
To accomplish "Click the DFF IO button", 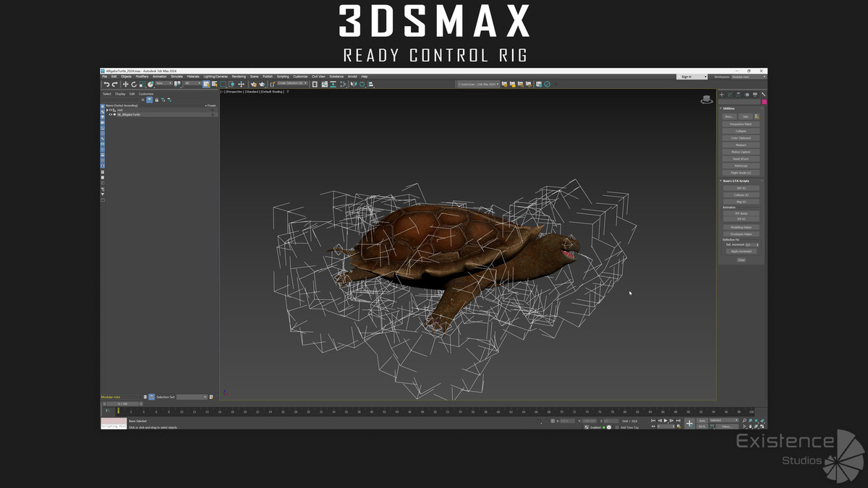I will [741, 189].
